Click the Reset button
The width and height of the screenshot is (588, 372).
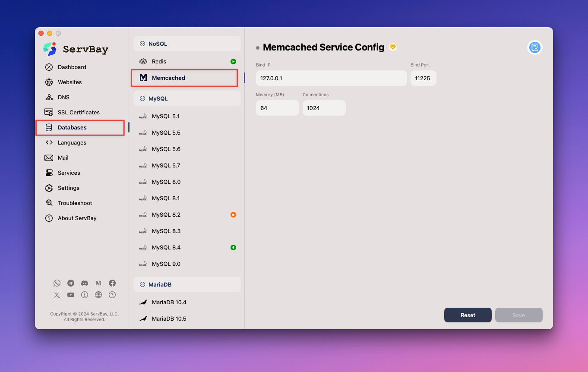pos(468,315)
